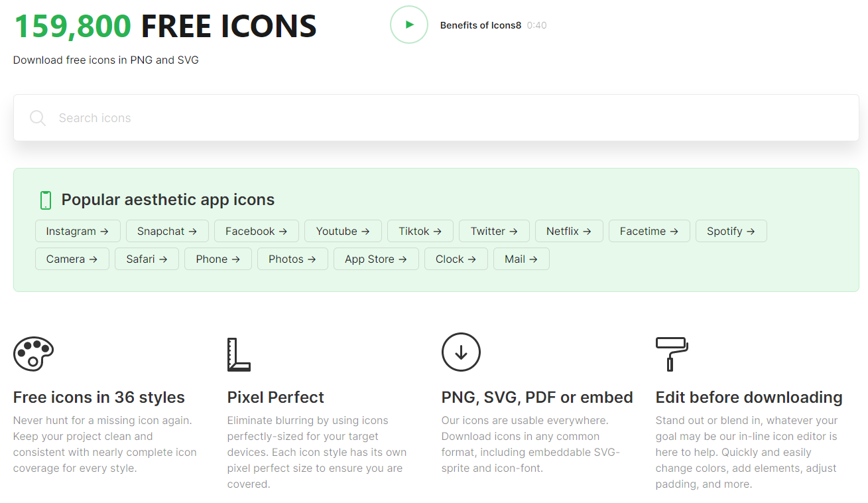Click the Pixel Perfect heading
Screen dimensions: 868x503
click(x=276, y=397)
